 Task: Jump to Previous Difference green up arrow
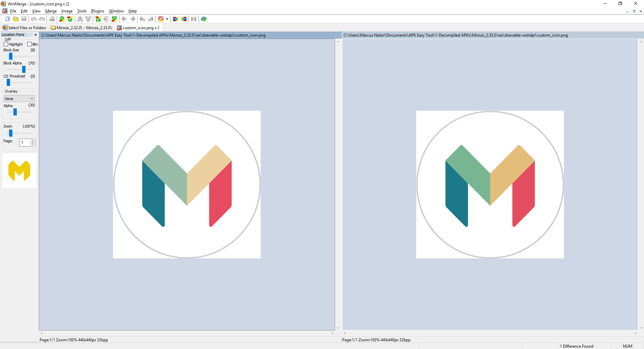(70, 19)
